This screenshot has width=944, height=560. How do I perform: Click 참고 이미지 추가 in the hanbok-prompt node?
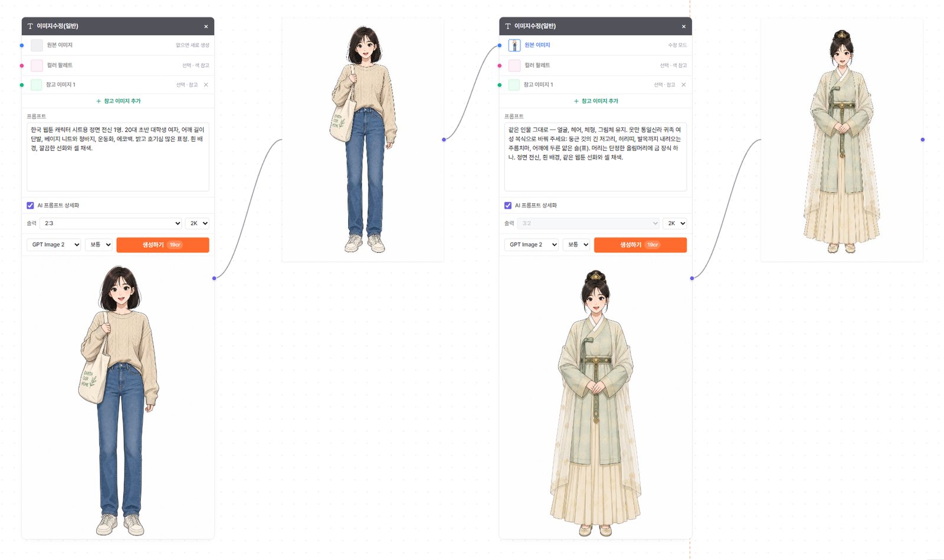(x=596, y=101)
